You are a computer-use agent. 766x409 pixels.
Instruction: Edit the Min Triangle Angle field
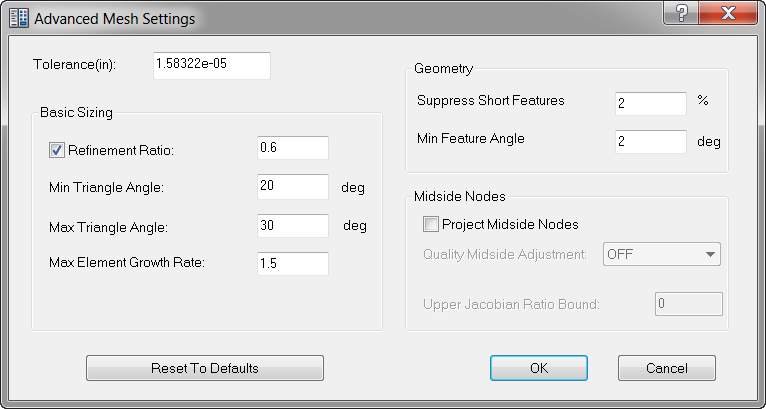(292, 187)
